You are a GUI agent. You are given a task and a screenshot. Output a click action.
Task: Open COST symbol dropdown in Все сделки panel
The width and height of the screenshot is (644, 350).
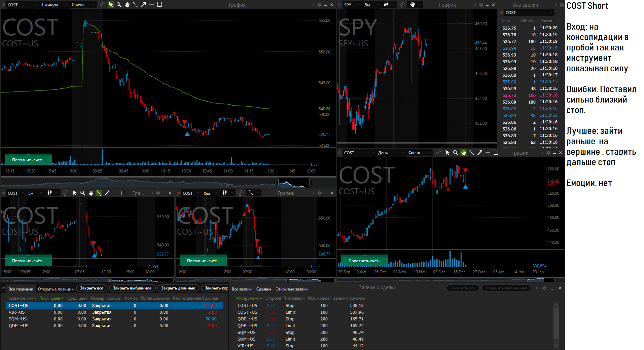coord(529,12)
